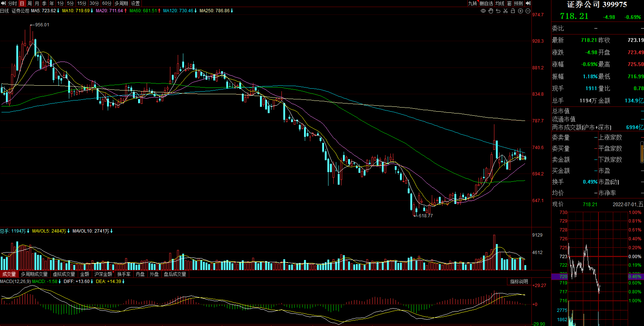Image resolution: width=644 pixels, height=326 pixels.
Task: Click the left panel collapse arrow icon
Action: pos(3,3)
